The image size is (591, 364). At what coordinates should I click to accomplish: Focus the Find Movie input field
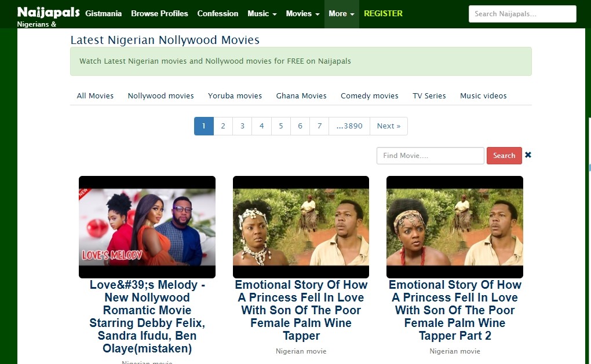click(430, 156)
